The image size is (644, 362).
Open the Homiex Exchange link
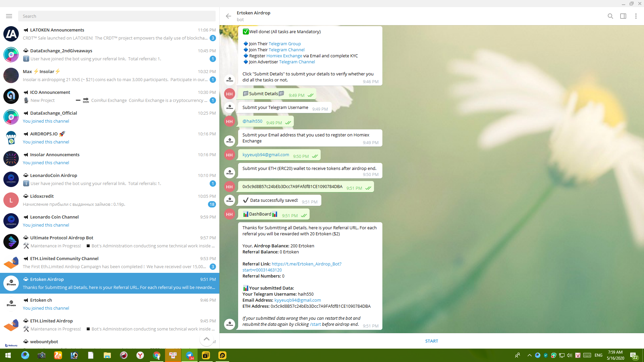284,56
